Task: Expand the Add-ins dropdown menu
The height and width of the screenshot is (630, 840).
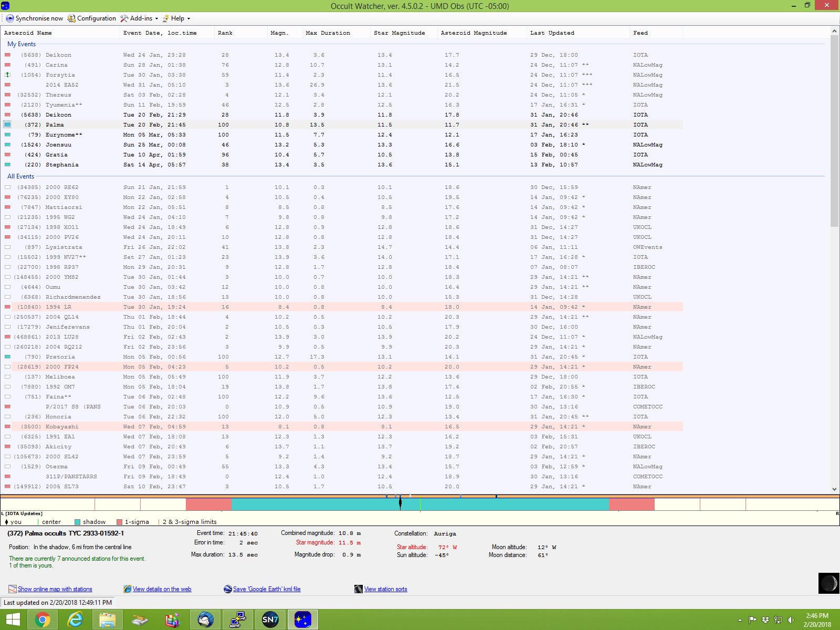Action: [139, 18]
